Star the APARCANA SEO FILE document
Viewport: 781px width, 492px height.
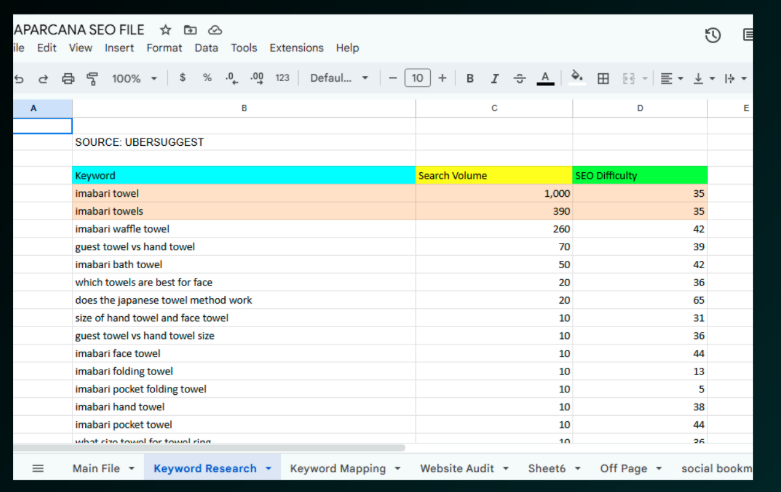click(x=165, y=30)
